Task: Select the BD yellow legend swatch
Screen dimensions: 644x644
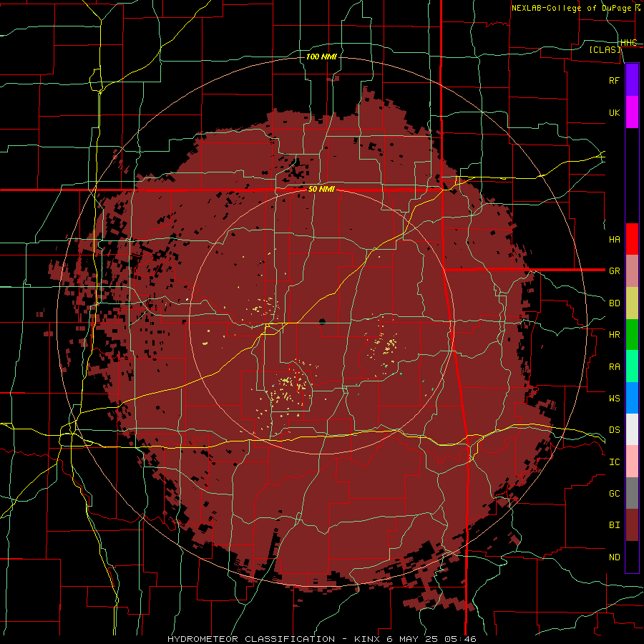Action: tap(632, 303)
